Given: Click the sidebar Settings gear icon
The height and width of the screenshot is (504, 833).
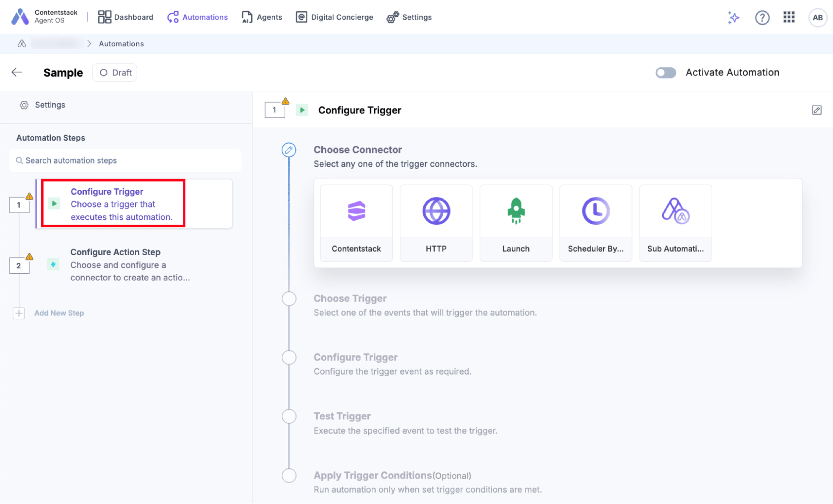Looking at the screenshot, I should tap(24, 105).
